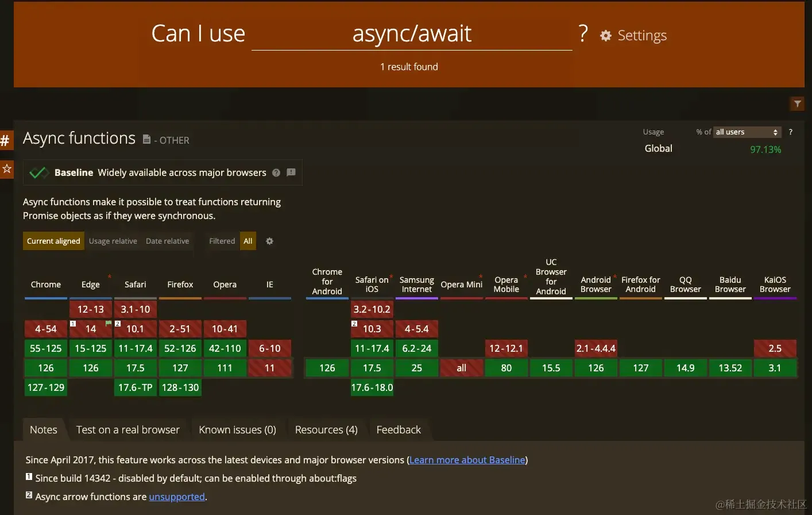Switch to Date relative view
812x515 pixels.
[167, 241]
